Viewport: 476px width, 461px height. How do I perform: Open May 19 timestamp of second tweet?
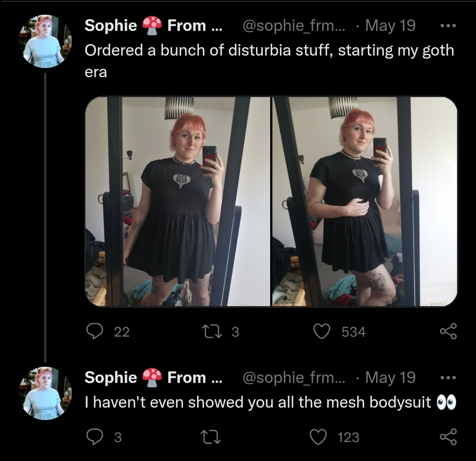(390, 378)
